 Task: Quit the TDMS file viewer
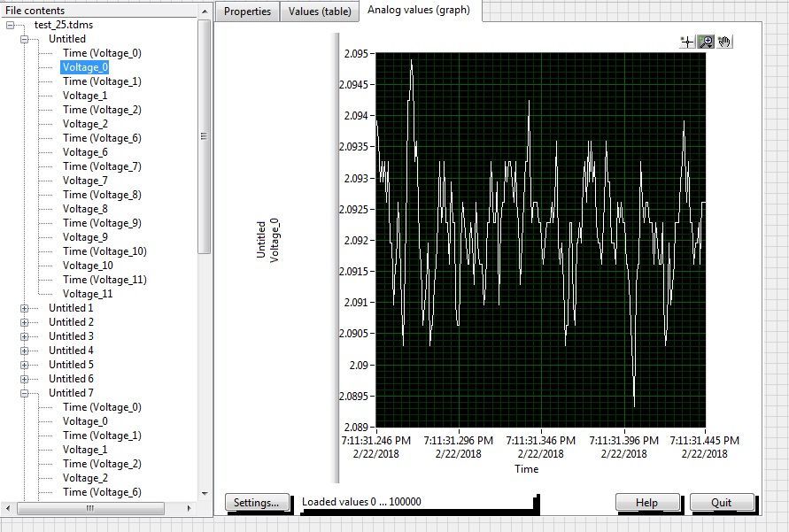tap(721, 502)
